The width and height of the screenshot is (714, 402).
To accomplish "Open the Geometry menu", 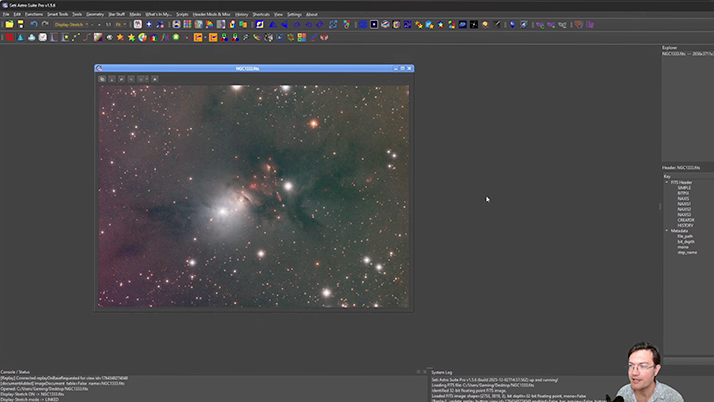I will point(95,14).
